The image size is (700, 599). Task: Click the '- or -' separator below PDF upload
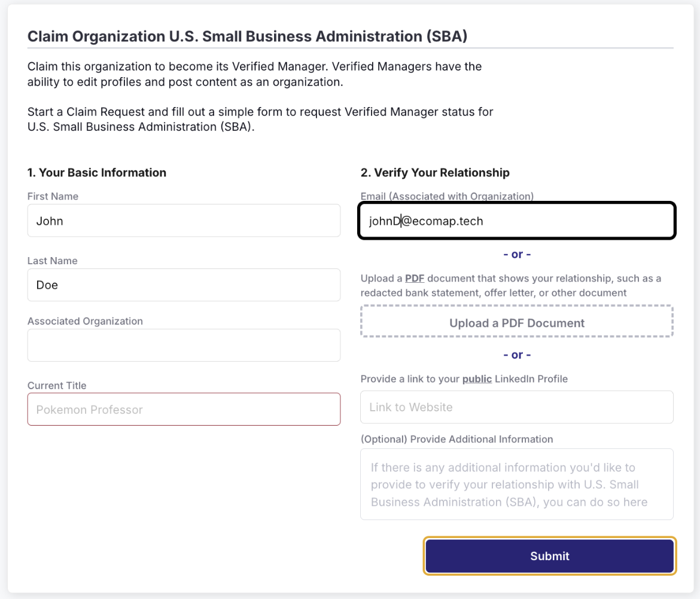(x=517, y=355)
